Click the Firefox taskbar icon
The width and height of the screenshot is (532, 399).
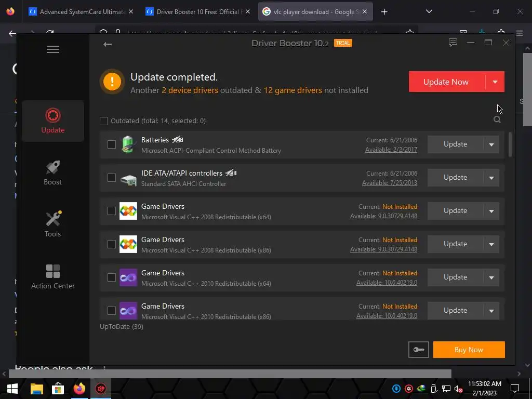click(x=79, y=389)
